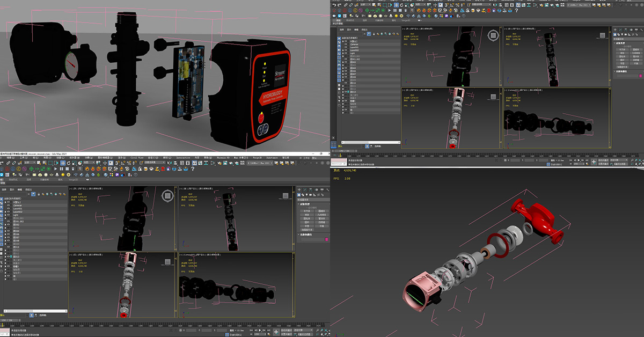The height and width of the screenshot is (337, 644).
Task: Click the ViewCube in upper-right window's second viewport
Action: coord(602,35)
